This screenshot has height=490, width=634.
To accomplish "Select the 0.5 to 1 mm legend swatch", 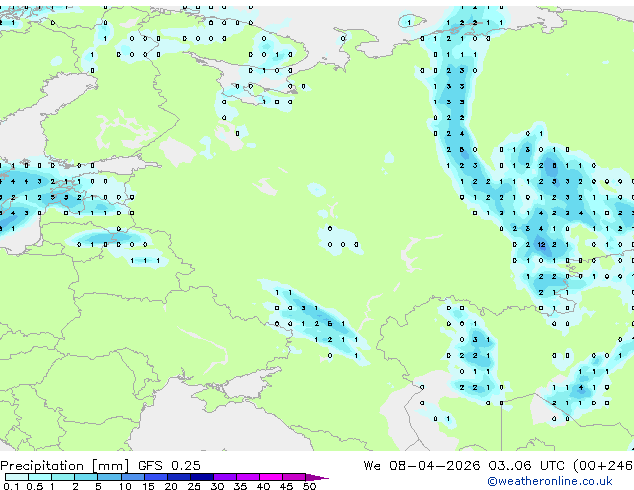I will 40,477.
